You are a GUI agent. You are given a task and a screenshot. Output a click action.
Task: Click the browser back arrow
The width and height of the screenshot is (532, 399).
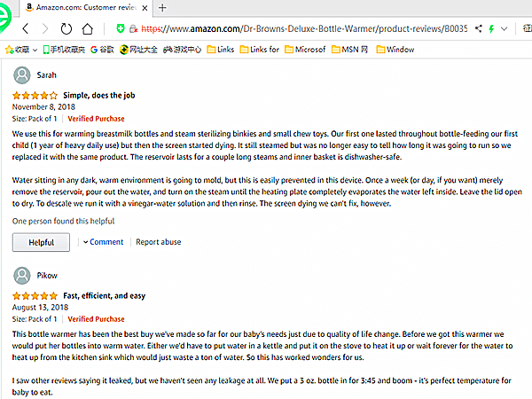(x=25, y=29)
